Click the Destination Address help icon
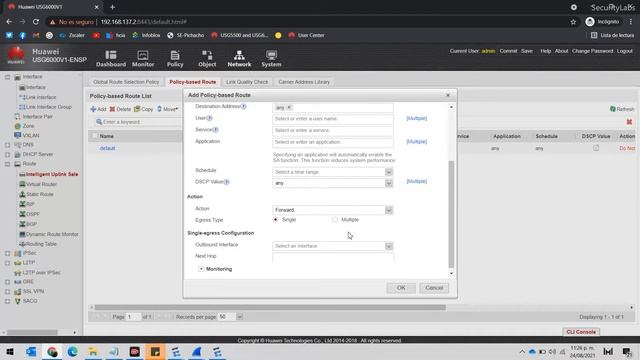This screenshot has width=640, height=360. pyautogui.click(x=243, y=106)
